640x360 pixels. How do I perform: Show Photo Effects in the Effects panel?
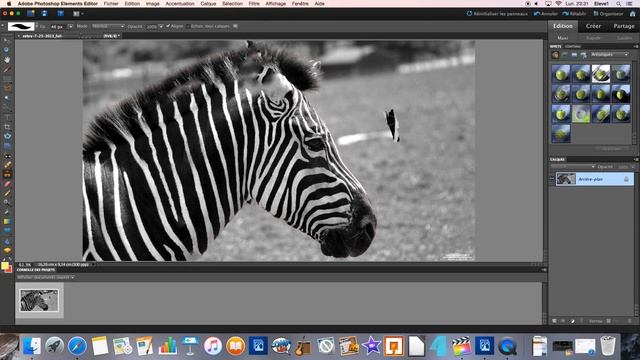click(x=574, y=55)
